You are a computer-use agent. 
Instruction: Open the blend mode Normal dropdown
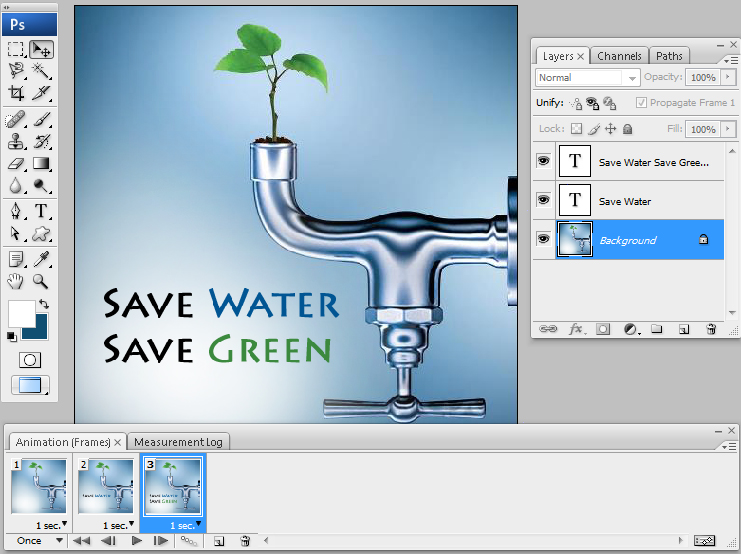click(588, 78)
